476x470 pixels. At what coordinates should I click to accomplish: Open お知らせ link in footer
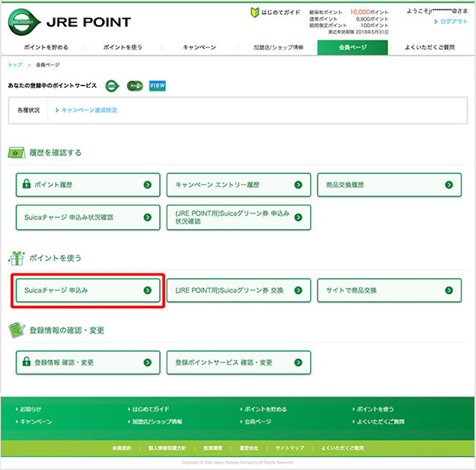coord(30,409)
